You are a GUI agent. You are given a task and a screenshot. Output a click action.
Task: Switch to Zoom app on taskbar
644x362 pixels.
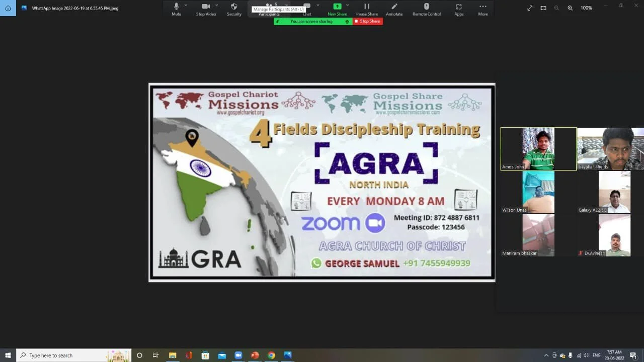coord(238,355)
